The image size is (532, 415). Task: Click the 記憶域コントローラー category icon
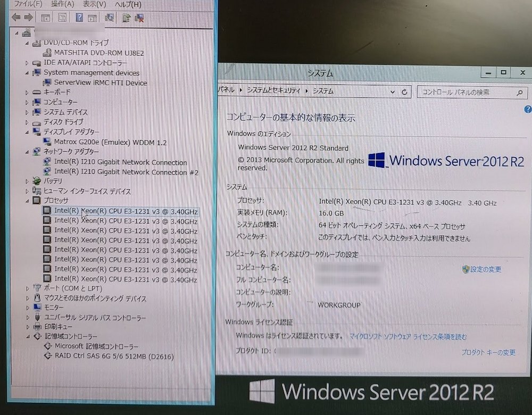tap(38, 336)
